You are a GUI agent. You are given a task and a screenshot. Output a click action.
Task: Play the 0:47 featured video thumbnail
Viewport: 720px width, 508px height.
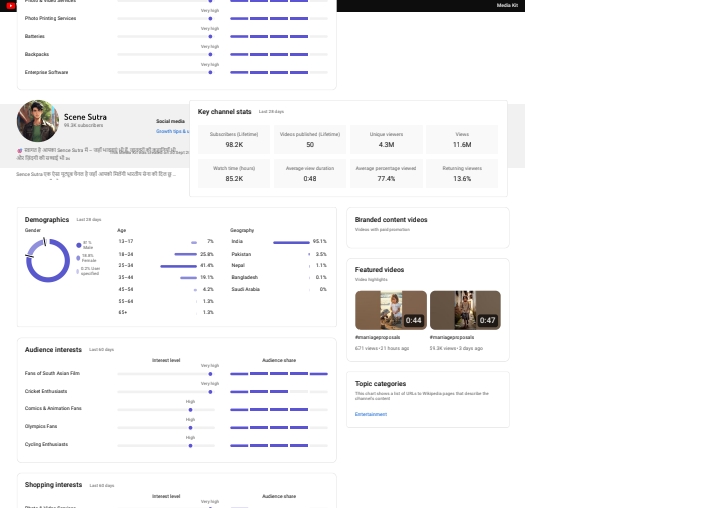click(465, 310)
